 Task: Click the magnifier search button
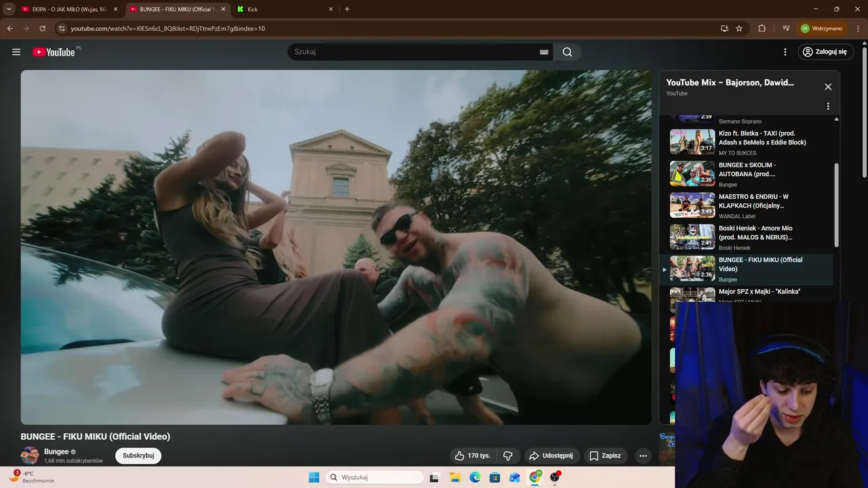click(x=568, y=52)
